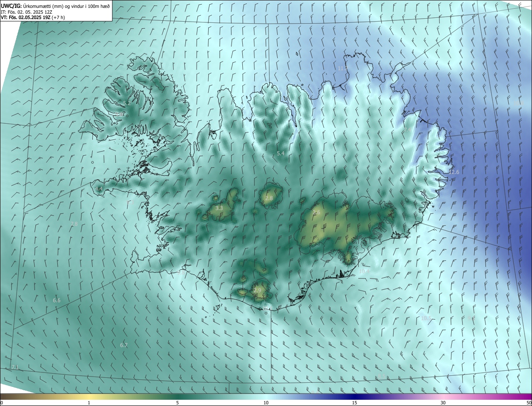This screenshot has height=406, width=532.
Task: Click the 6.7 value in the southwest ocean
Action: coord(124,345)
